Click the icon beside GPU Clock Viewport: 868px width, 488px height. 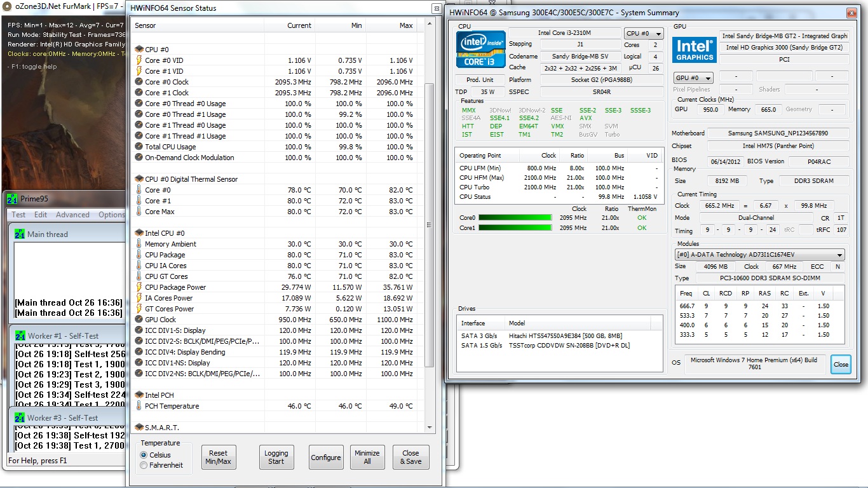[139, 320]
